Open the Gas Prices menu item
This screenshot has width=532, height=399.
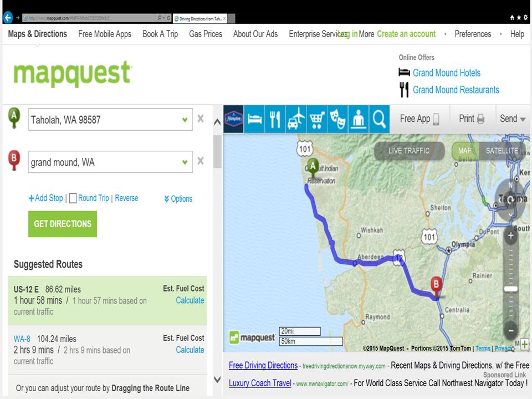(206, 34)
